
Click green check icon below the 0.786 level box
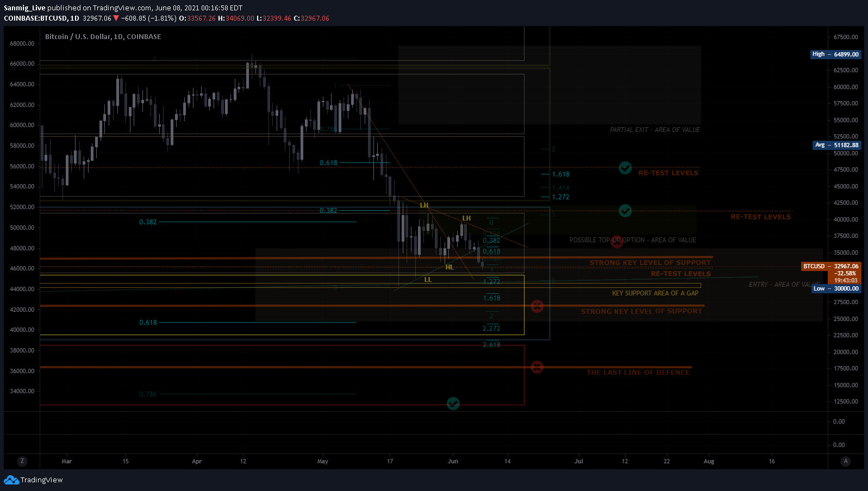[453, 404]
